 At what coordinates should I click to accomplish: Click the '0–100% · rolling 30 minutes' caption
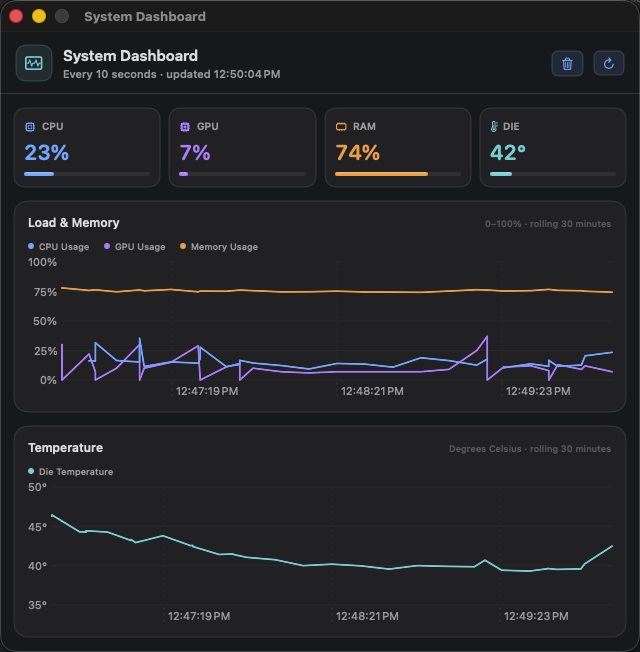click(x=548, y=224)
